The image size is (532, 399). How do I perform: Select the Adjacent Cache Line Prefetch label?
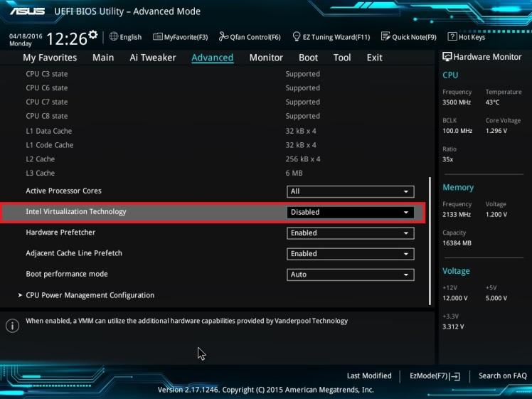pyautogui.click(x=74, y=253)
